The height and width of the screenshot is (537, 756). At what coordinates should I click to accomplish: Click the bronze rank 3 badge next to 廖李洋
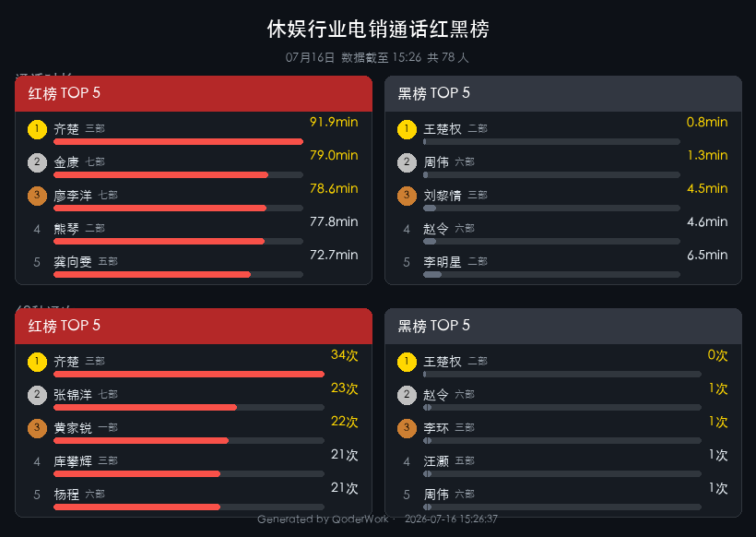[37, 196]
